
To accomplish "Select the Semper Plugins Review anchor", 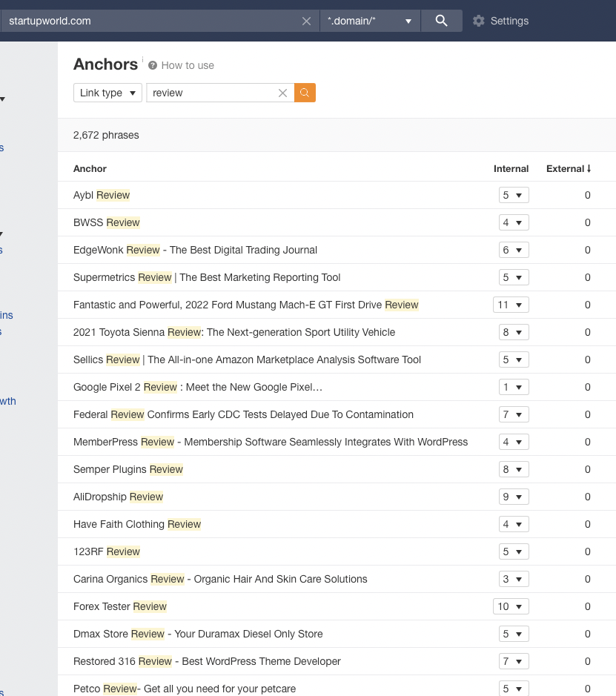I will point(128,470).
